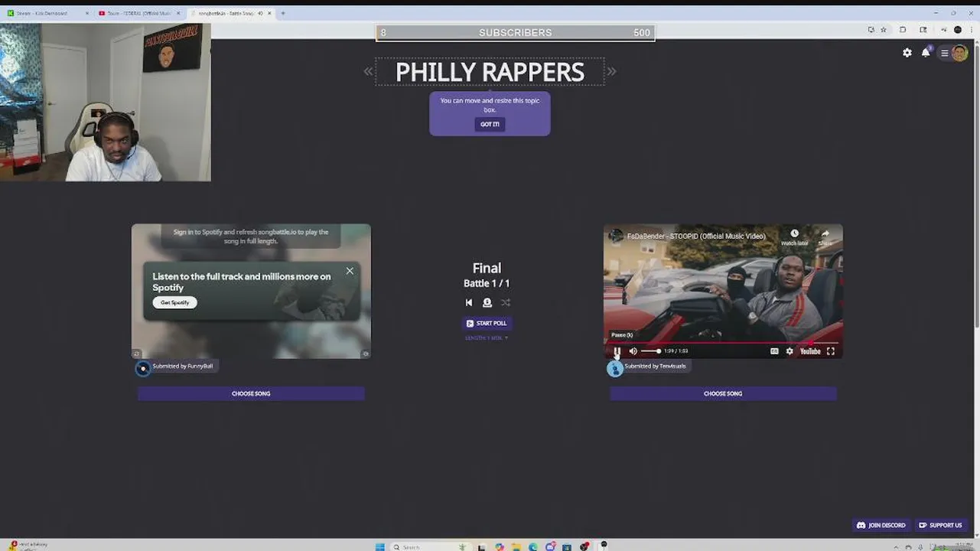Open the FsDaBender STOOPID video title link
Image resolution: width=980 pixels, height=551 pixels.
point(696,236)
